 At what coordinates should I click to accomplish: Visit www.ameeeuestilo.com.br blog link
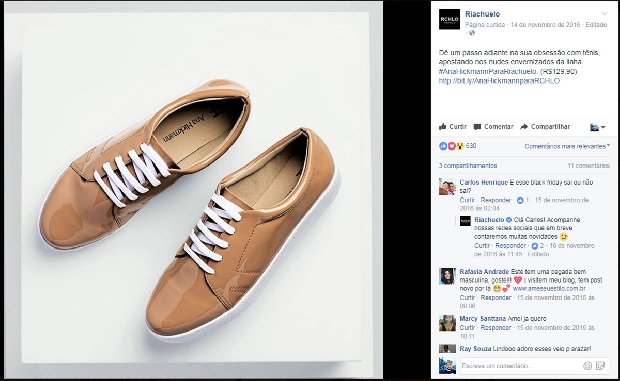(549, 289)
